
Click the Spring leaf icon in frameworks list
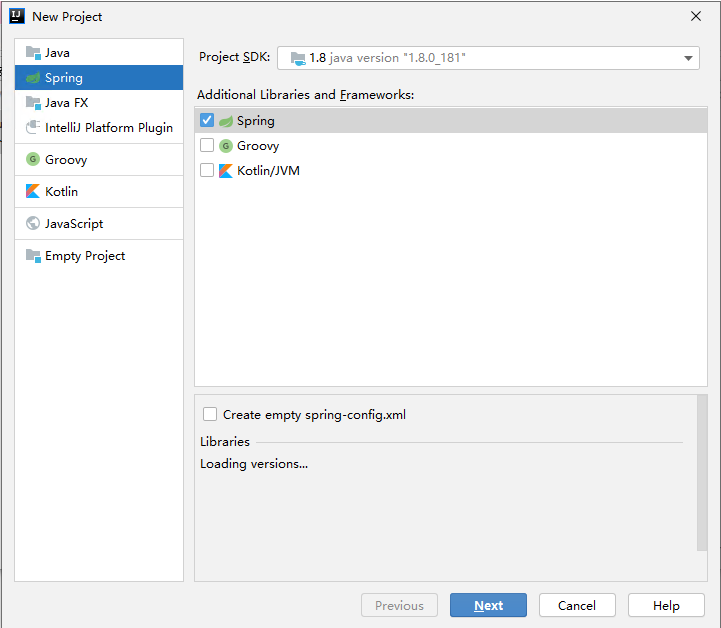point(226,121)
